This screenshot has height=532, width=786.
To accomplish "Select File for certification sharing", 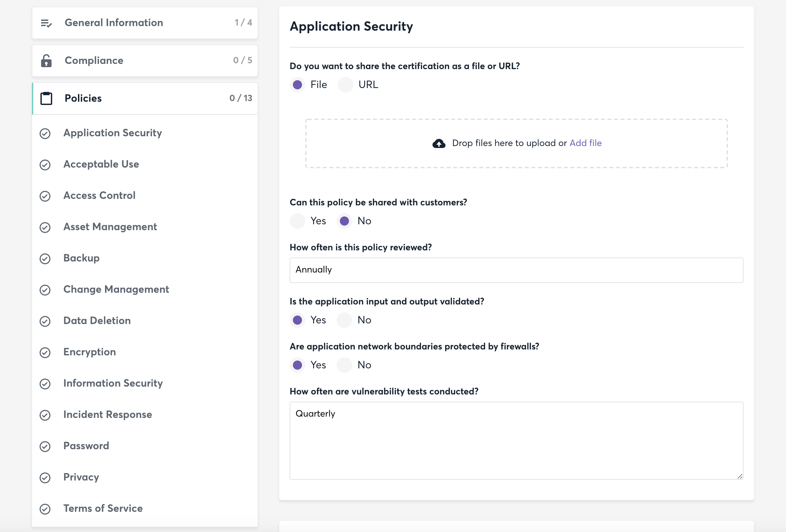I will click(x=297, y=84).
